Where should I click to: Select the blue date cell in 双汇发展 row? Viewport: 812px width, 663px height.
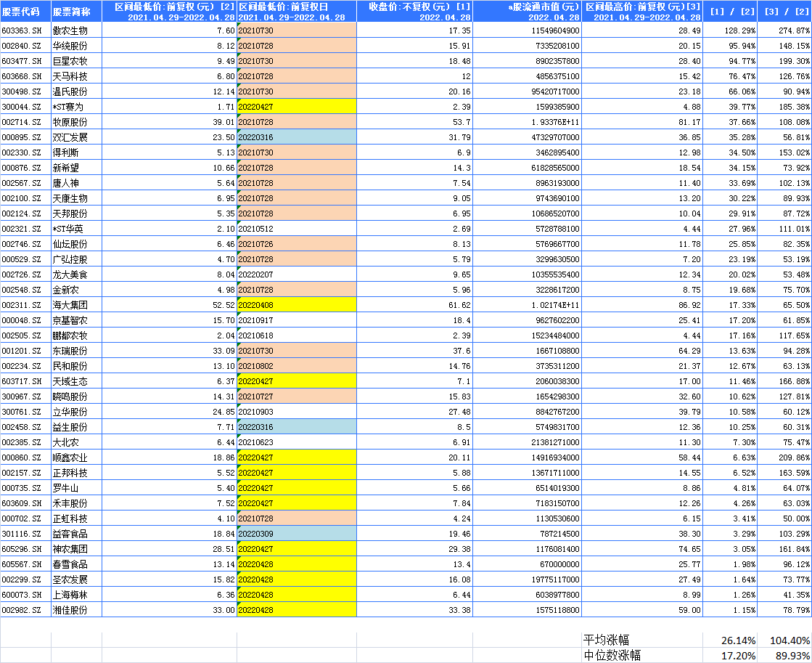coord(297,137)
